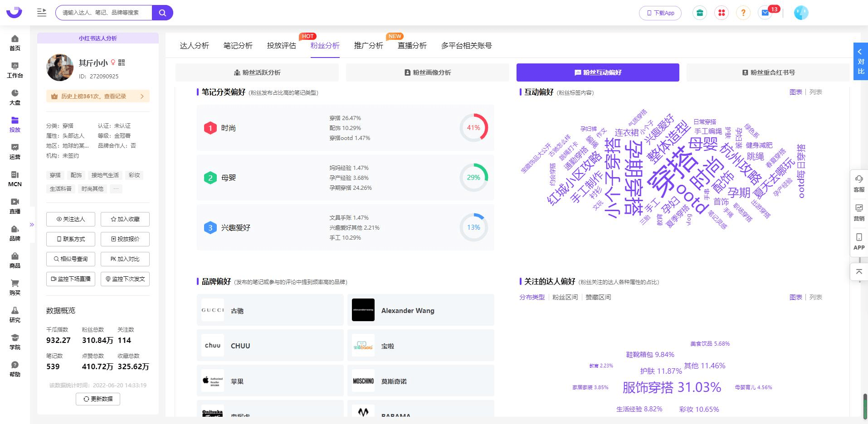Open 工作台 workbench in sidebar
868x424 pixels.
15,70
